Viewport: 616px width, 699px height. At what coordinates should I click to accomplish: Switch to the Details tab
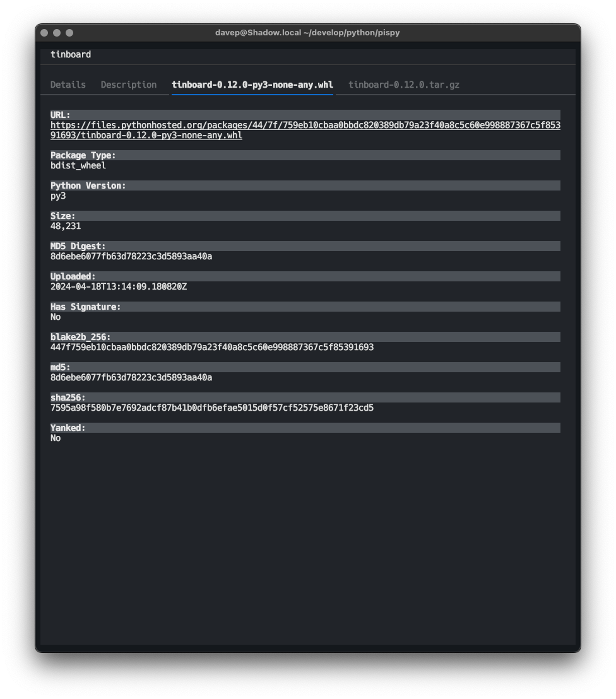[x=68, y=84]
